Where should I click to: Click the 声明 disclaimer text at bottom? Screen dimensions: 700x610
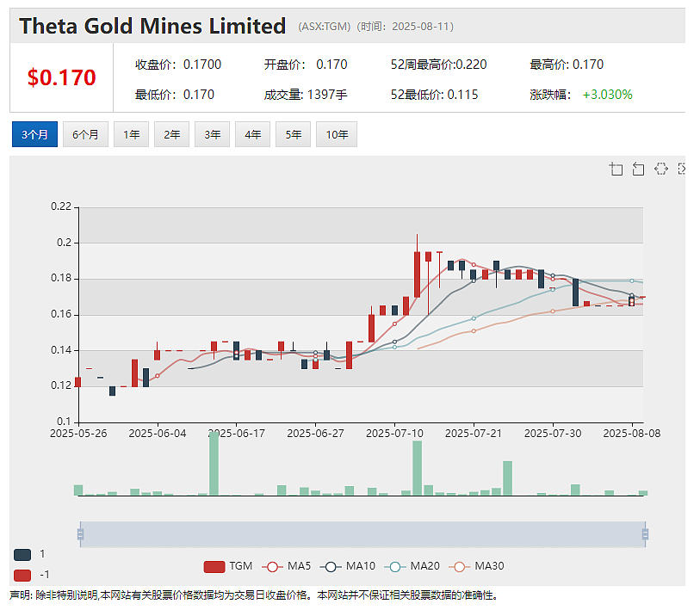pyautogui.click(x=254, y=595)
